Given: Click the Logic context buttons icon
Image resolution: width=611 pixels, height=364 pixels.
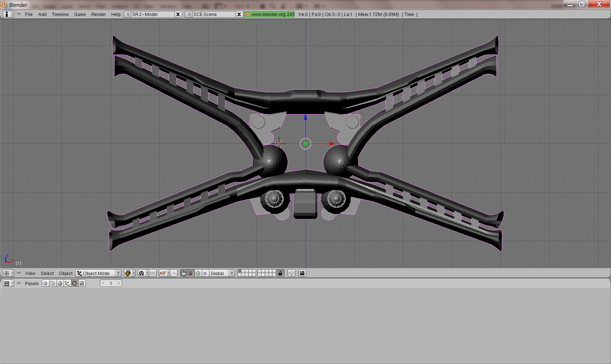Looking at the screenshot, I should pyautogui.click(x=45, y=283).
